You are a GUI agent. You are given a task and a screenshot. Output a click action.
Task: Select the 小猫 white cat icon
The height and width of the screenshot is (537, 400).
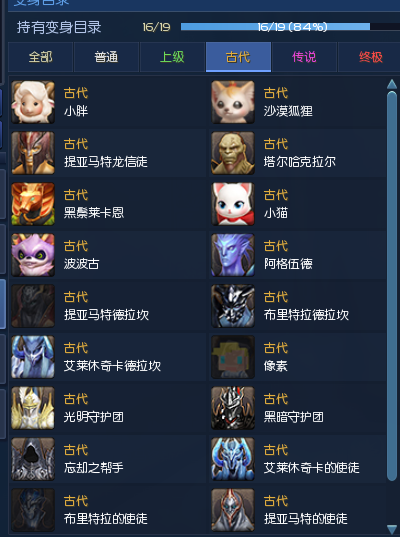[233, 204]
